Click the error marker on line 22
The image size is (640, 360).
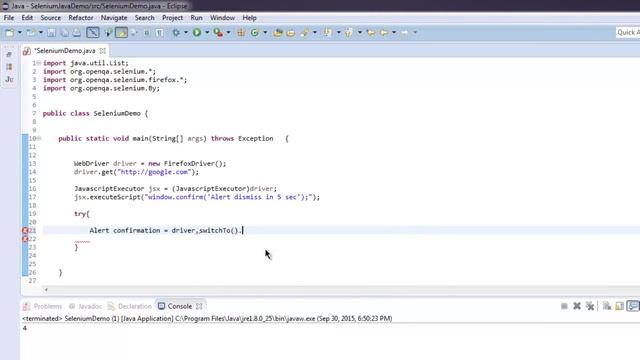[x=25, y=239]
